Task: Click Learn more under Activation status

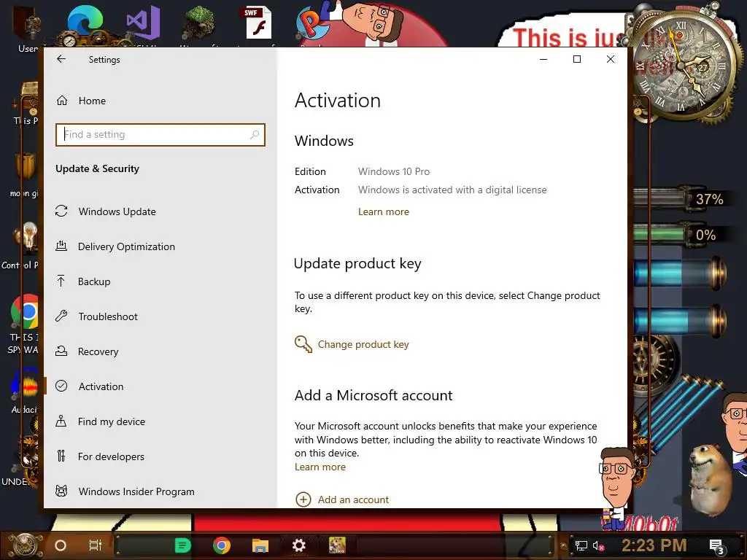Action: [384, 212]
